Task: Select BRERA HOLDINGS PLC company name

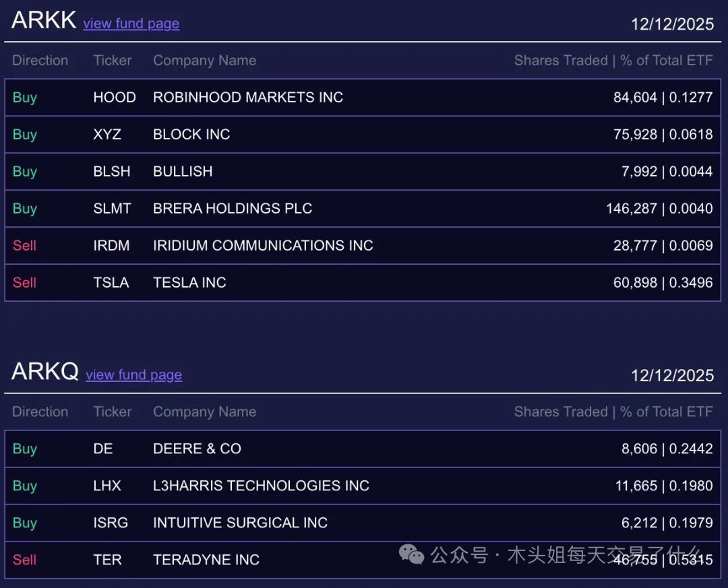Action: [233, 208]
